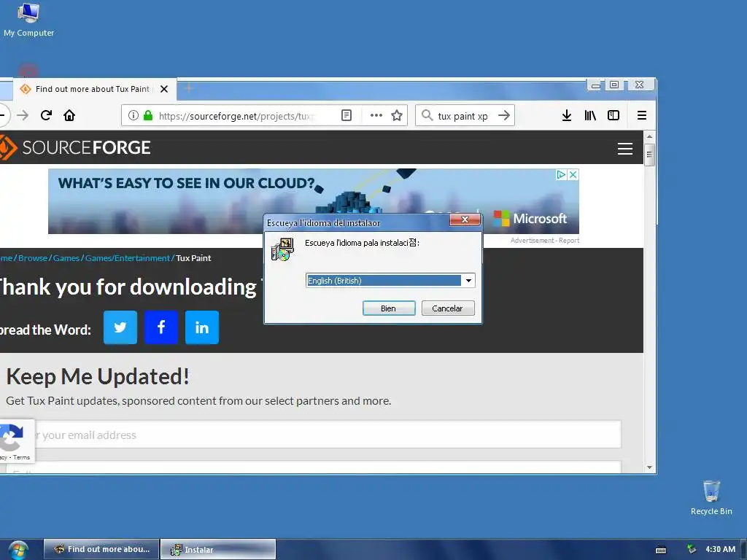Reload the SourceForge page

point(46,115)
